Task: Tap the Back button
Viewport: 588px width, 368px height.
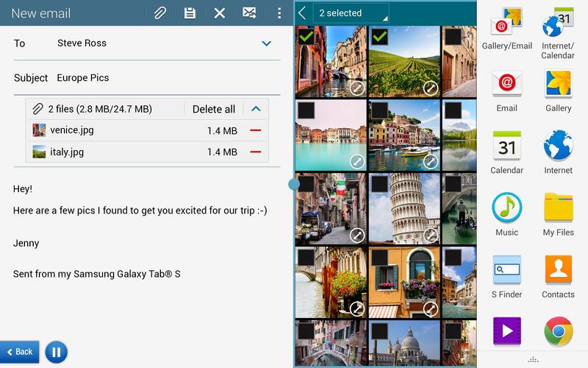Action: (x=20, y=352)
